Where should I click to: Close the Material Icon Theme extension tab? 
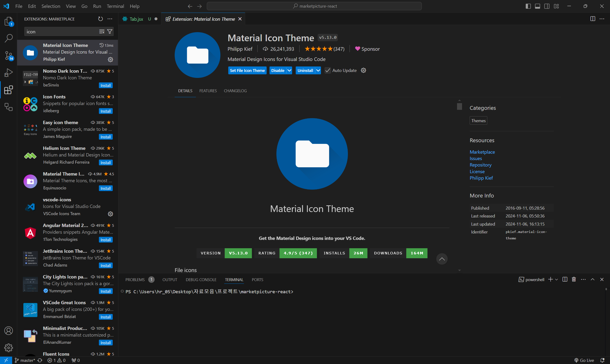240,19
